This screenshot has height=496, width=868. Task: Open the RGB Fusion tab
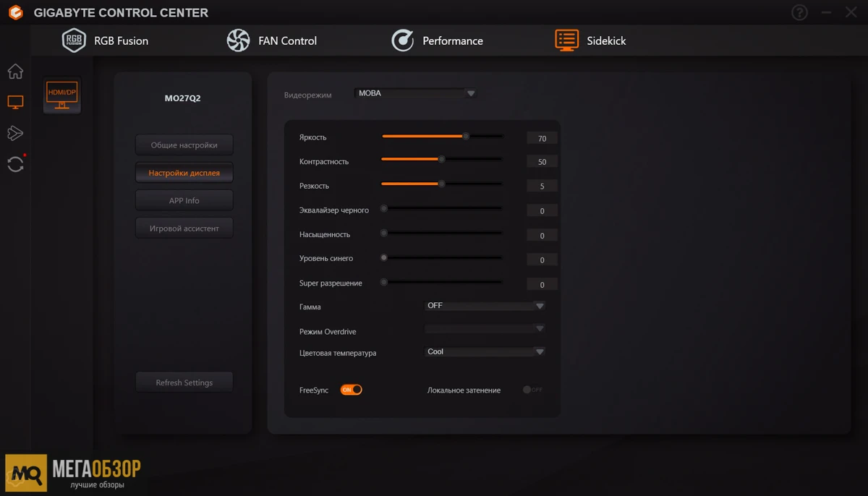pos(105,40)
